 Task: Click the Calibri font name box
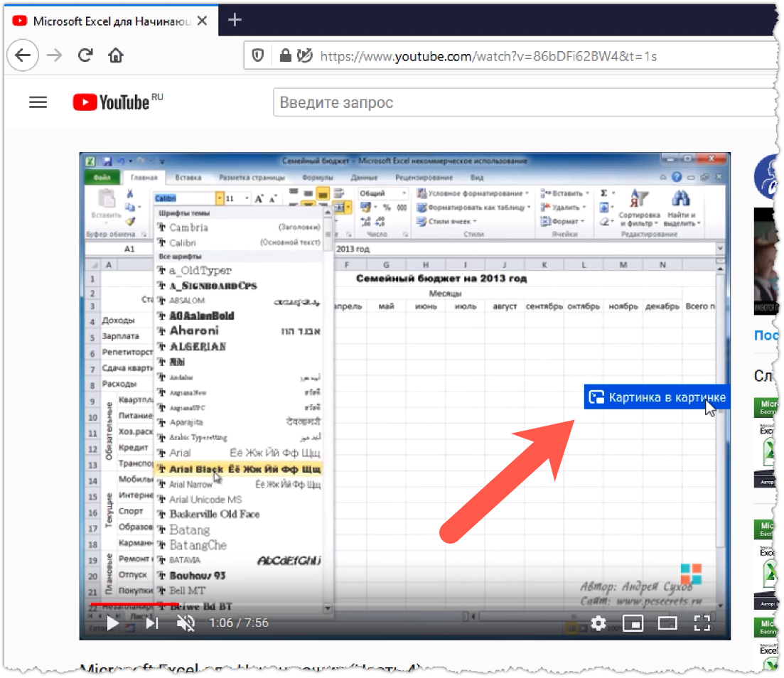coord(185,198)
